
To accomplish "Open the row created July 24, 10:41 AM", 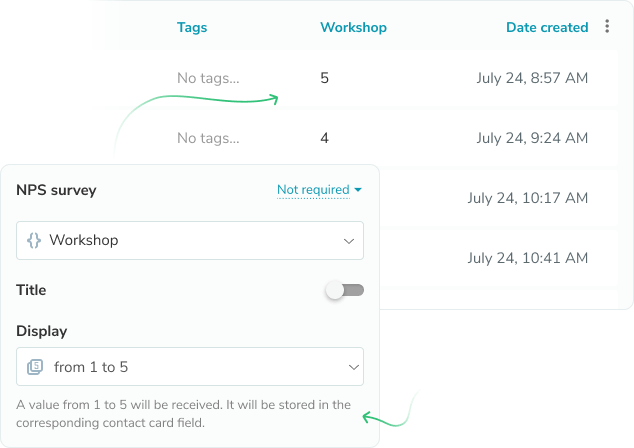I will (x=528, y=258).
